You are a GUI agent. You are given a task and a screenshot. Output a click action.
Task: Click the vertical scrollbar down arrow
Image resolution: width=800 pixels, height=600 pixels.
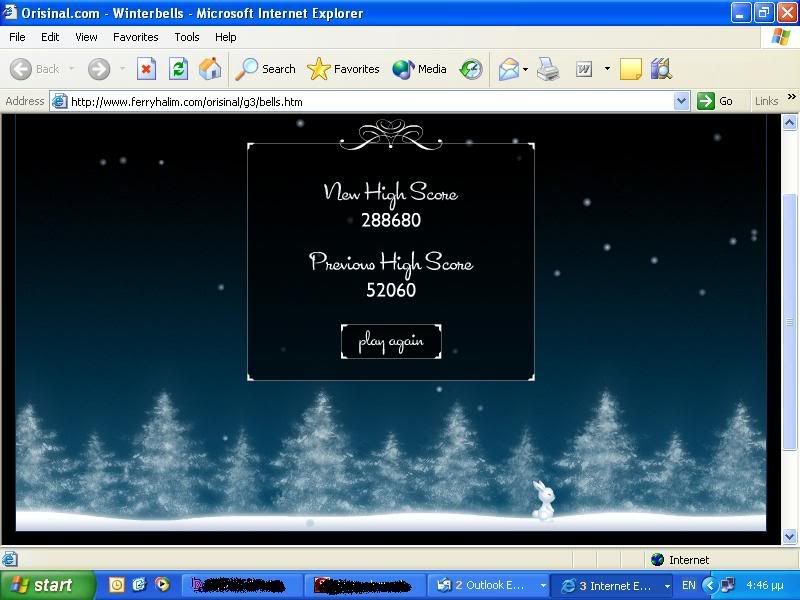pyautogui.click(x=789, y=536)
